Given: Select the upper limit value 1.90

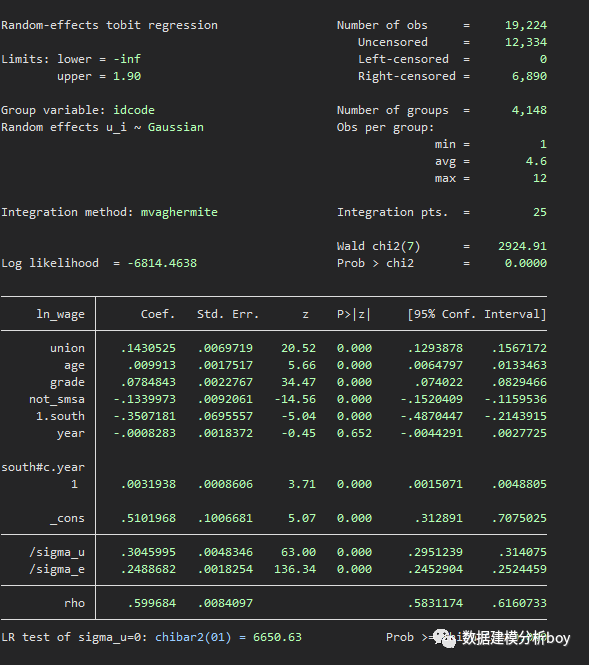Looking at the screenshot, I should [x=127, y=76].
